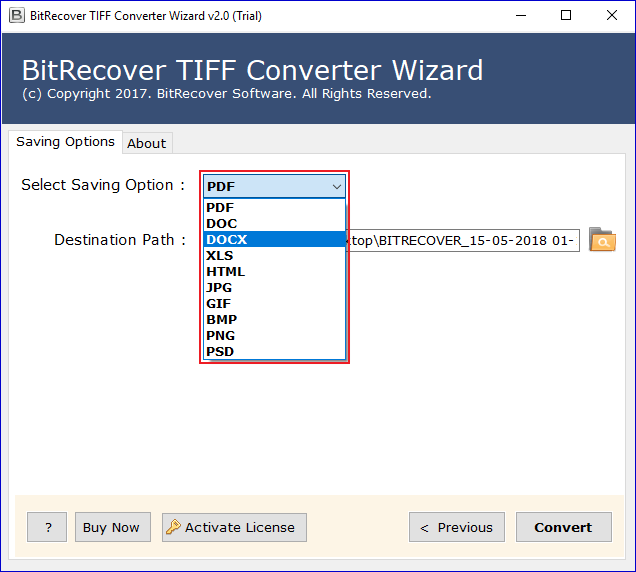The height and width of the screenshot is (572, 636).
Task: Select BMP as the output format
Action: coord(274,320)
